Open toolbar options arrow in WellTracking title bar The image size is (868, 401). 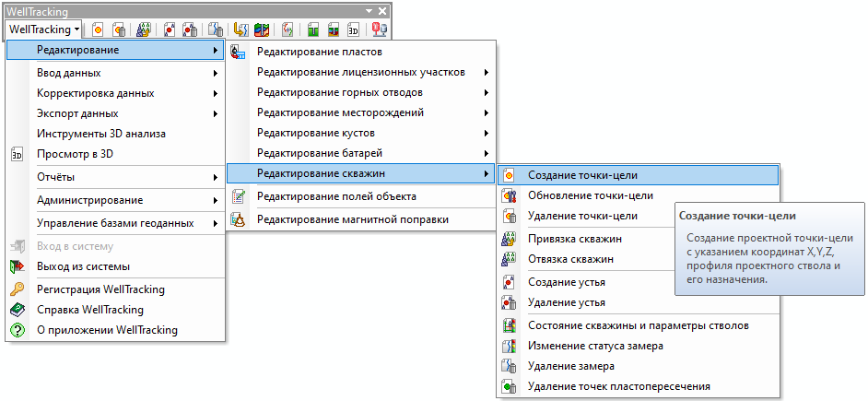click(x=369, y=10)
